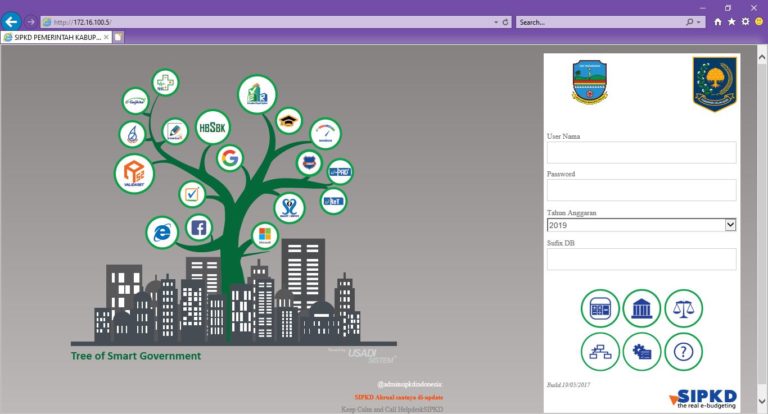This screenshot has width=768, height=414.
Task: Click the orange SIPKD Akrual update notice
Action: [399, 397]
